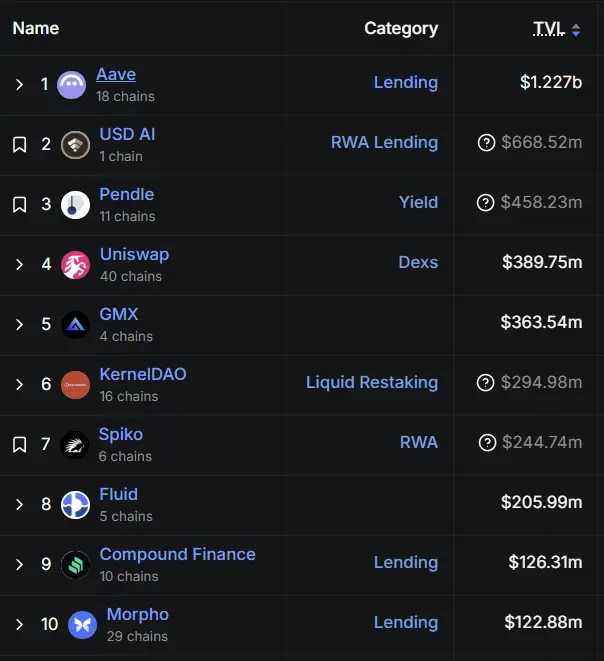Click the GMX triangle logo

75,325
